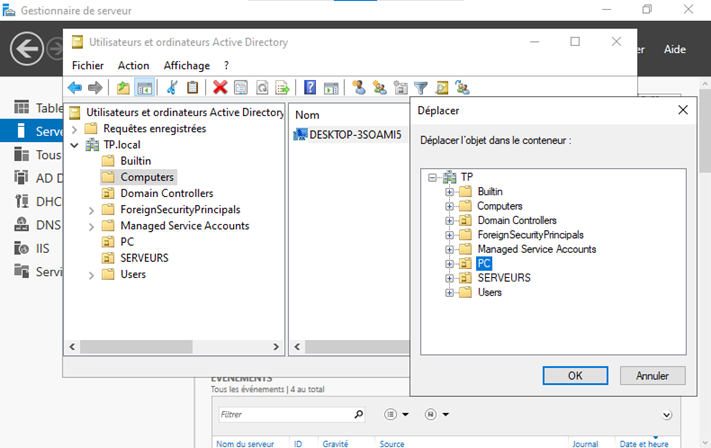Click OK in the Déplacer dialog

pos(575,375)
